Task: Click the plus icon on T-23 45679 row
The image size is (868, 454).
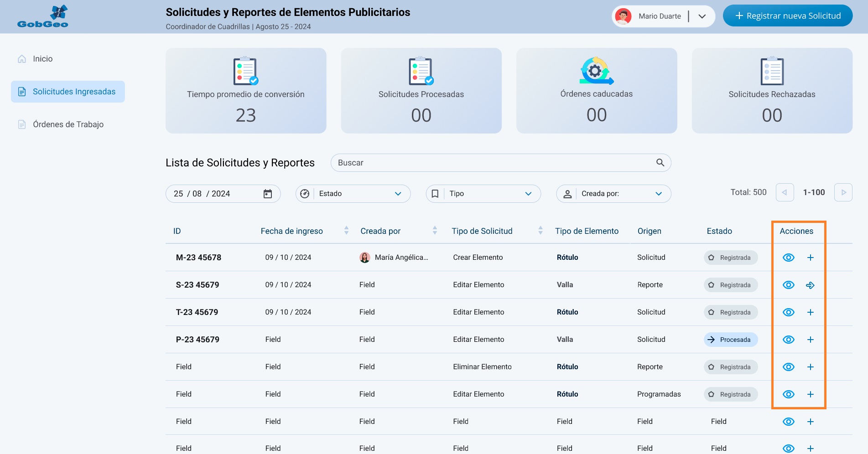Action: click(810, 312)
